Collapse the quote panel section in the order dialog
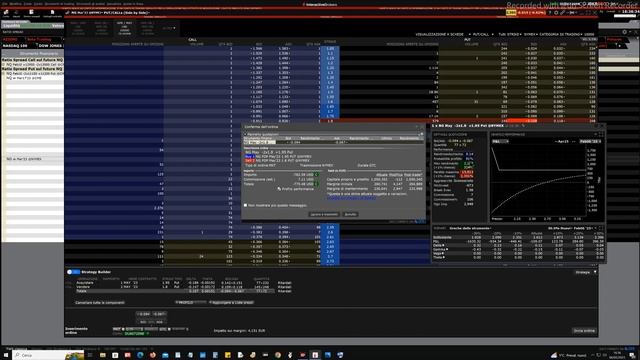The image size is (640, 360). pyautogui.click(x=246, y=134)
